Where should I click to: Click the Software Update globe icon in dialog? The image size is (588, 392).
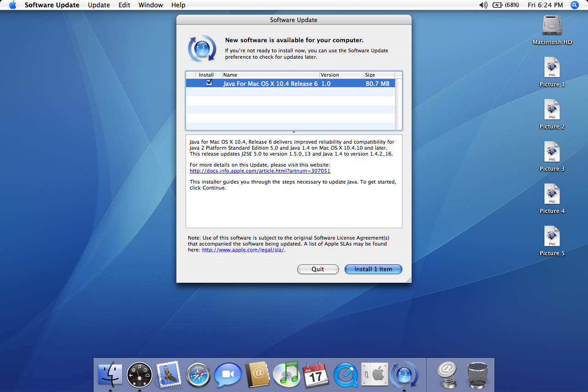click(x=202, y=48)
